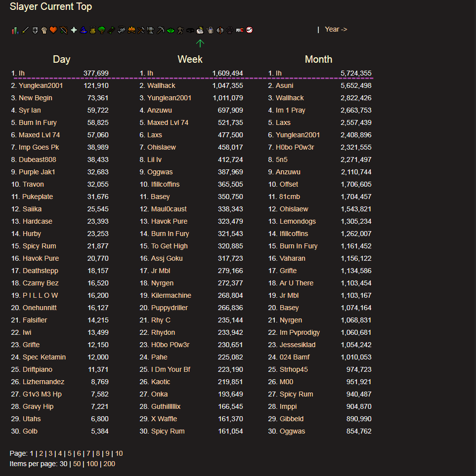476x476 pixels.
Task: Select the Woodcutting tree skill icon
Action: point(101,30)
